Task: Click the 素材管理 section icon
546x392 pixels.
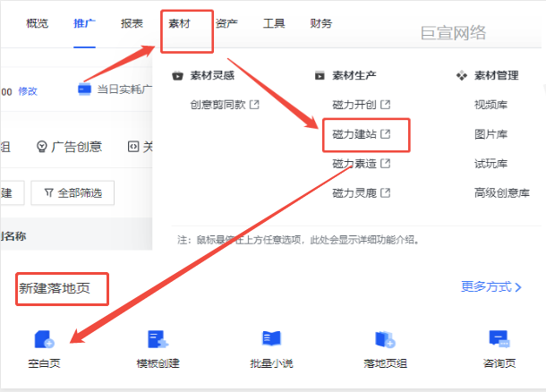Action: [x=462, y=75]
